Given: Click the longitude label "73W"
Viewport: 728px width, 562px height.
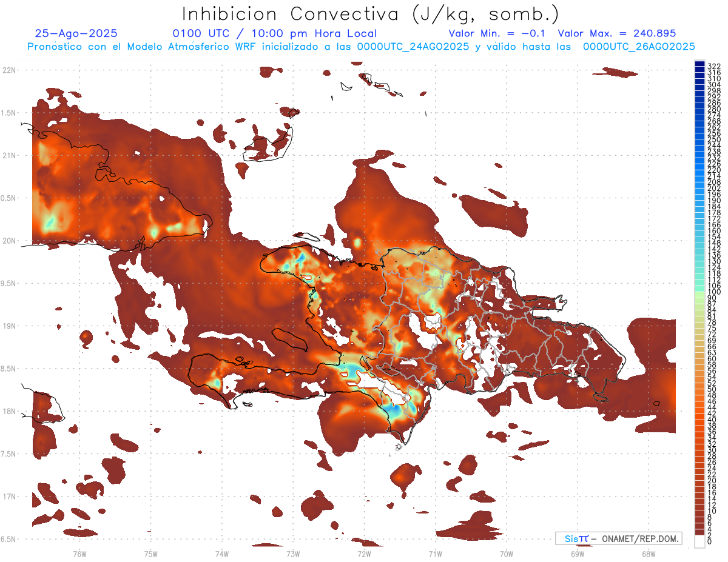Looking at the screenshot, I should [x=293, y=554].
